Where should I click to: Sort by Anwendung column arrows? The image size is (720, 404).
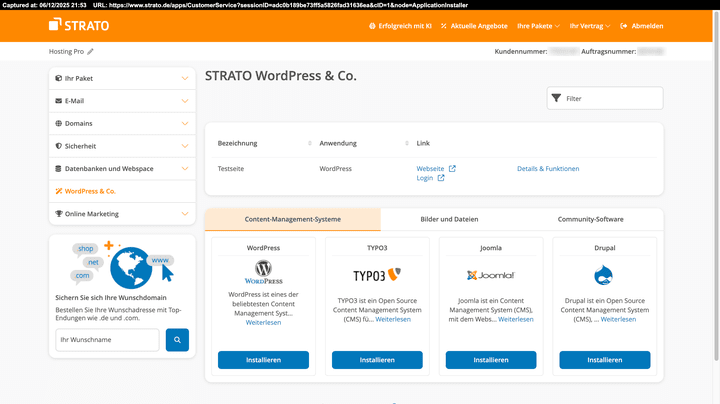point(407,143)
